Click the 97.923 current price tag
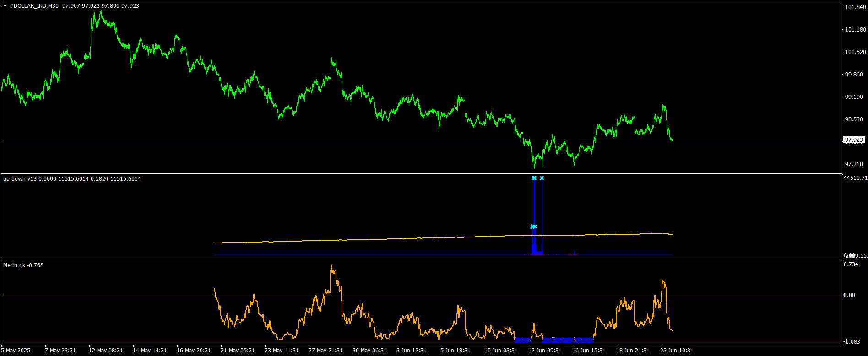Image resolution: width=868 pixels, height=356 pixels. 854,140
